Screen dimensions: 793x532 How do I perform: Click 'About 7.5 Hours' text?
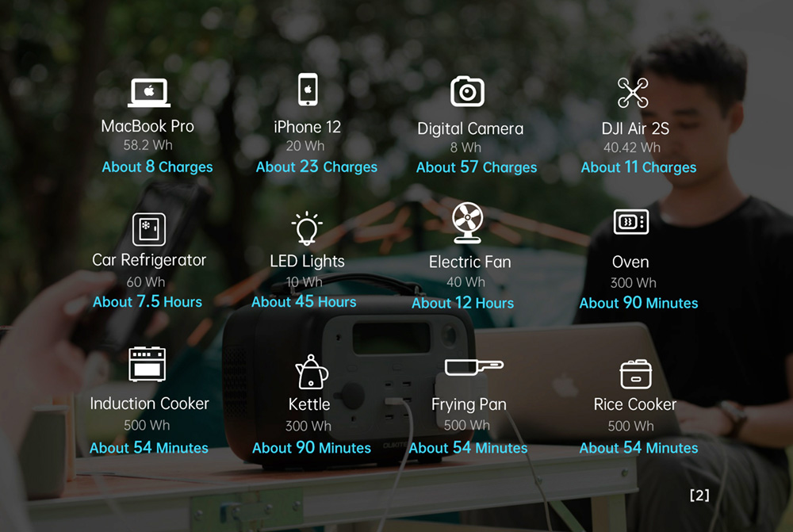[x=147, y=301]
